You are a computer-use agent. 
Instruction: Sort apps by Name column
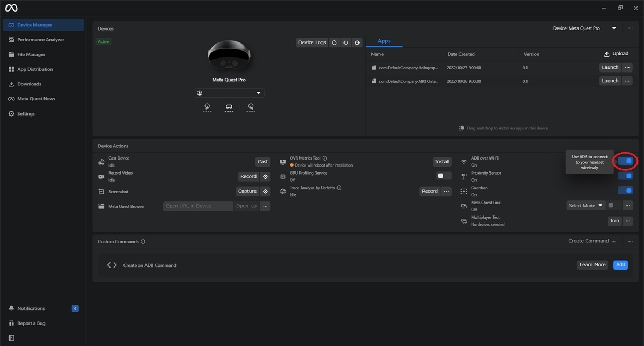click(x=377, y=54)
